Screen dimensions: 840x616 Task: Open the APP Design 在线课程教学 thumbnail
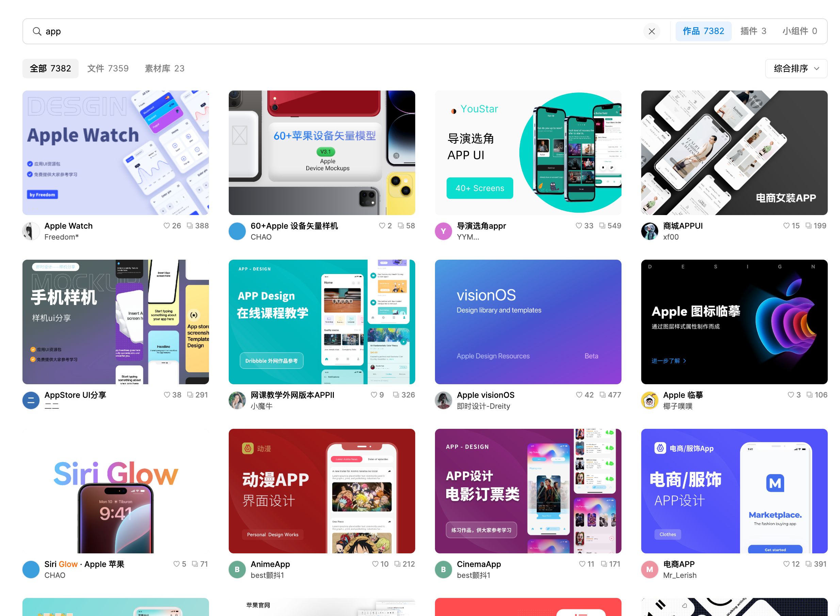coord(321,321)
